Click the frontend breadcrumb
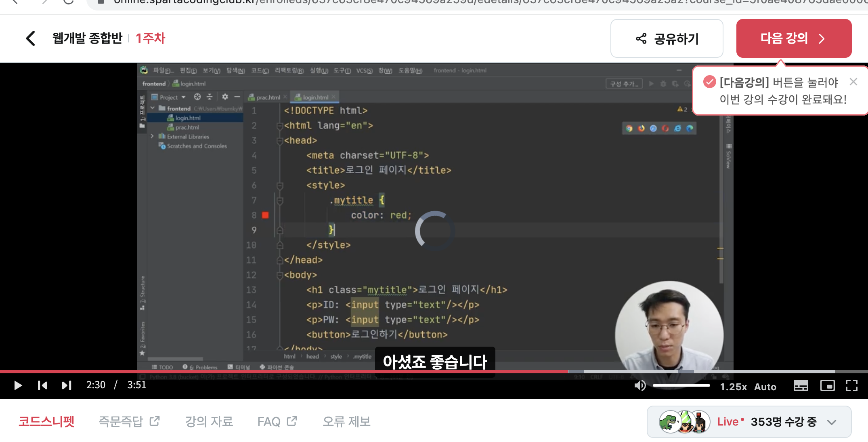 tap(154, 84)
